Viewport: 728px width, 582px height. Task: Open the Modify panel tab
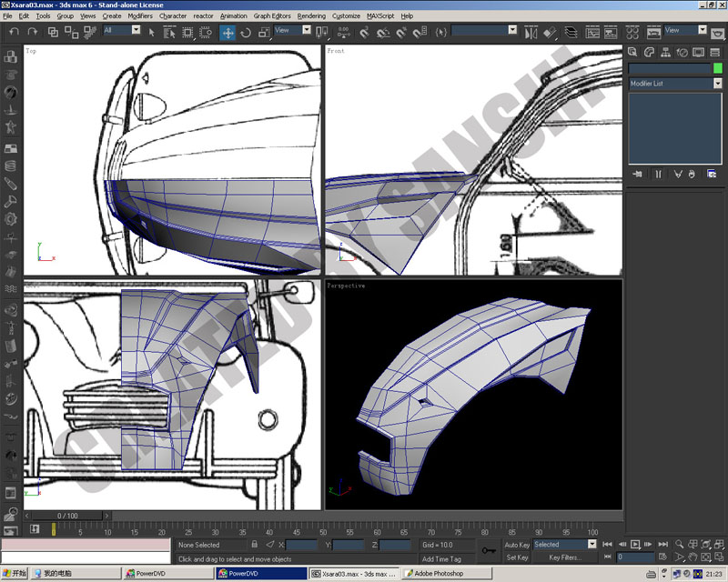[649, 53]
